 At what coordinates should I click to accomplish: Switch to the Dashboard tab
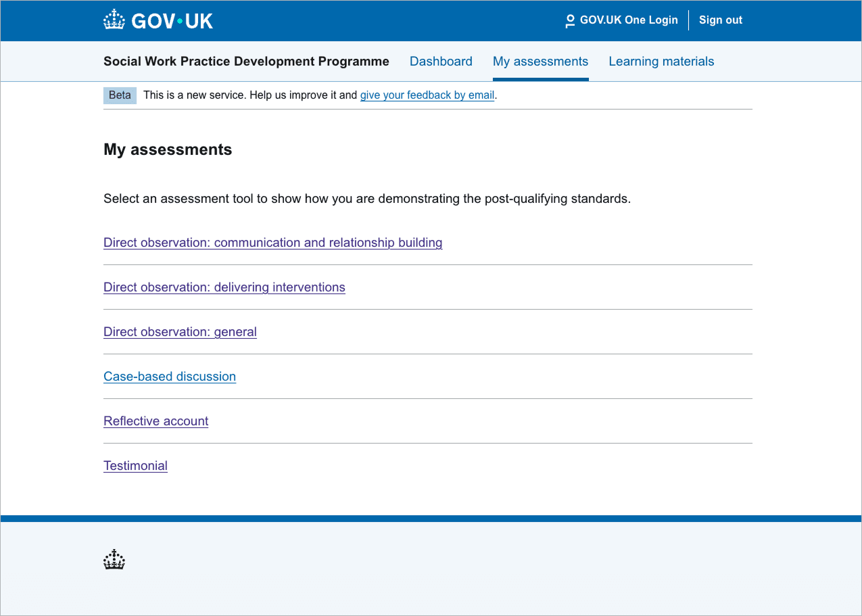tap(441, 61)
